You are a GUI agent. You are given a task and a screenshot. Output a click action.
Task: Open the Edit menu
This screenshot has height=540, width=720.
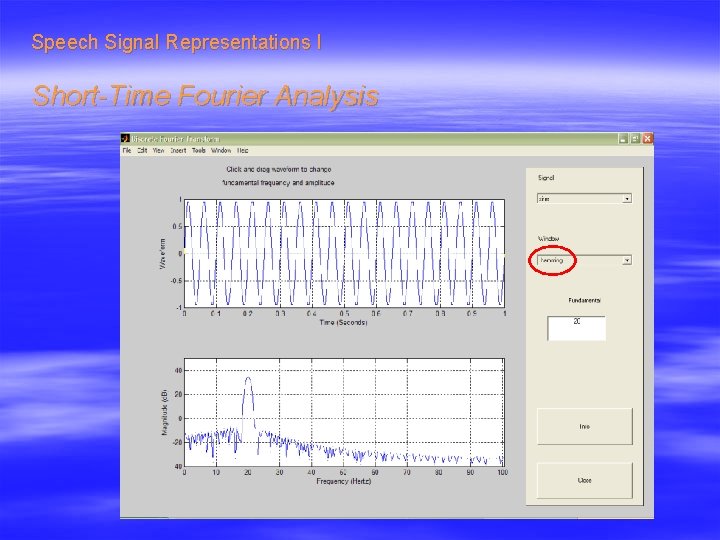click(142, 150)
